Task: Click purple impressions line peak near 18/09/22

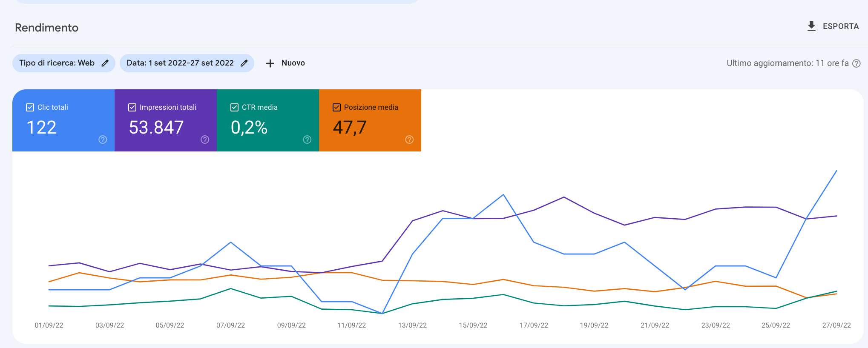Action: click(564, 197)
